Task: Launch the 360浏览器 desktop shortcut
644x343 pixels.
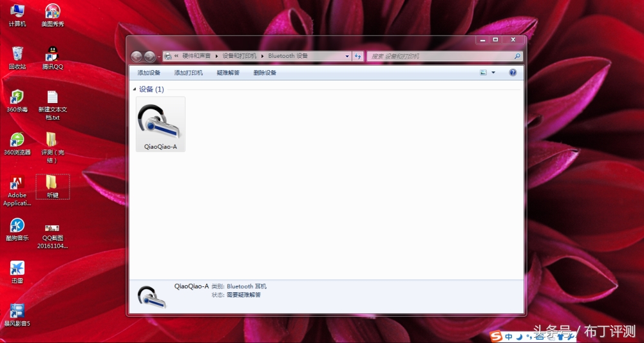Action: pyautogui.click(x=17, y=144)
